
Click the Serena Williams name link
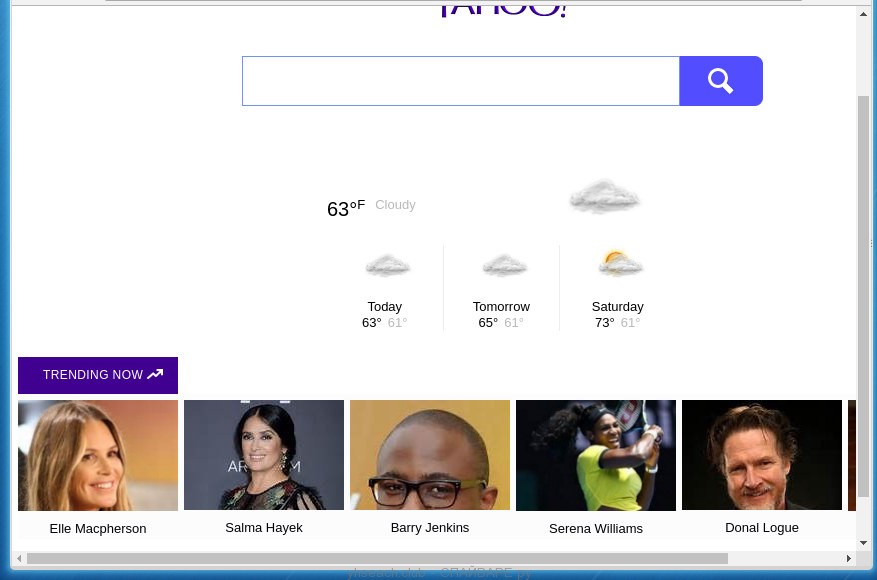tap(596, 528)
